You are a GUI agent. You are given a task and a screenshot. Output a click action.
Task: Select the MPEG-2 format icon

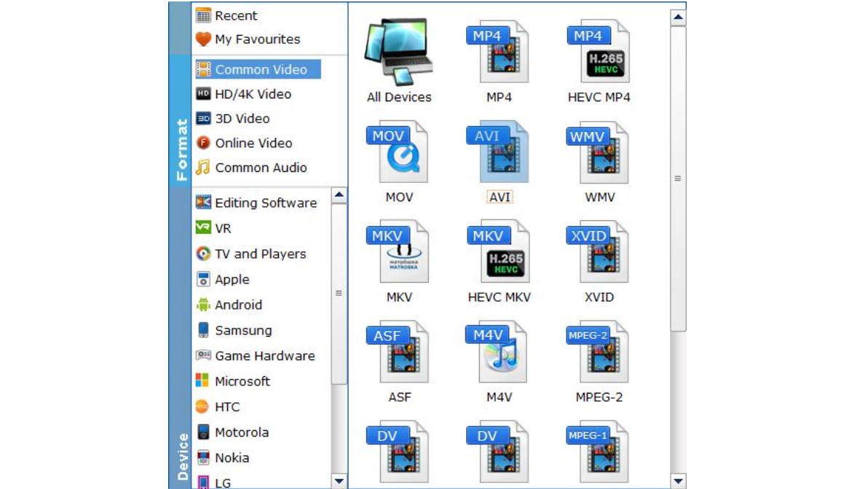coord(599,352)
